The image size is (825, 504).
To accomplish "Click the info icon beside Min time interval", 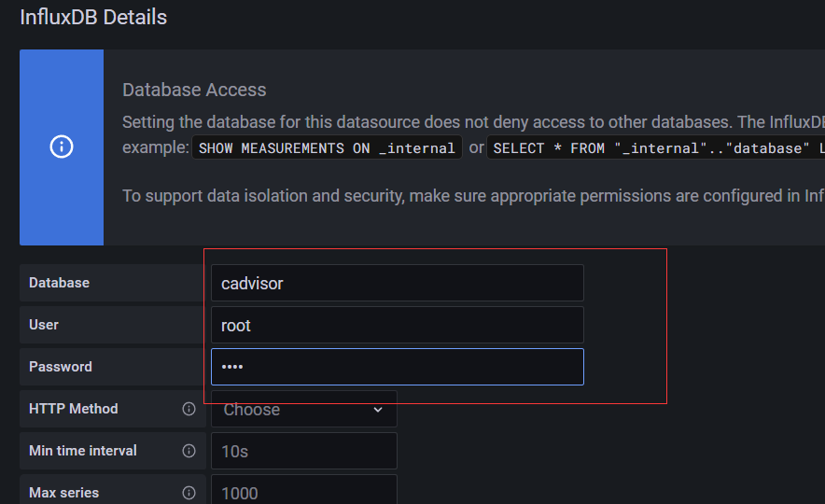I will click(x=189, y=451).
